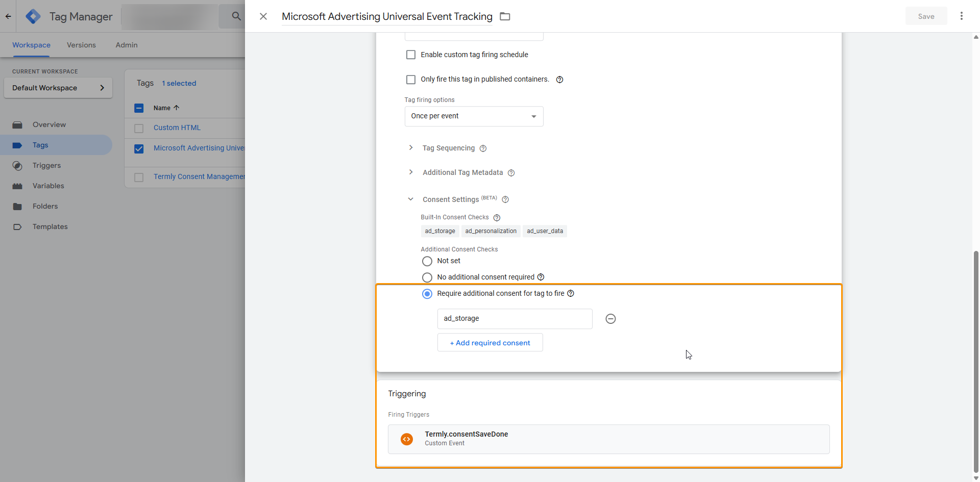The width and height of the screenshot is (980, 482).
Task: Click the back arrow in Tag Manager header
Action: (8, 16)
